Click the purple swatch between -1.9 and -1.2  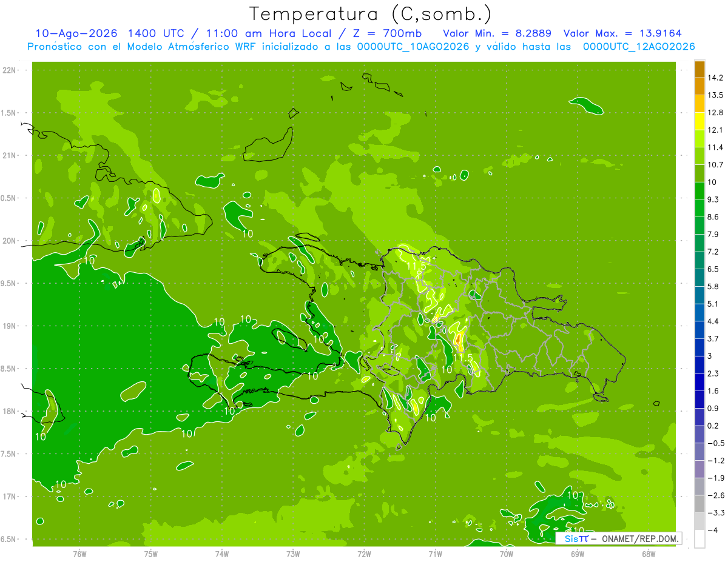(699, 469)
